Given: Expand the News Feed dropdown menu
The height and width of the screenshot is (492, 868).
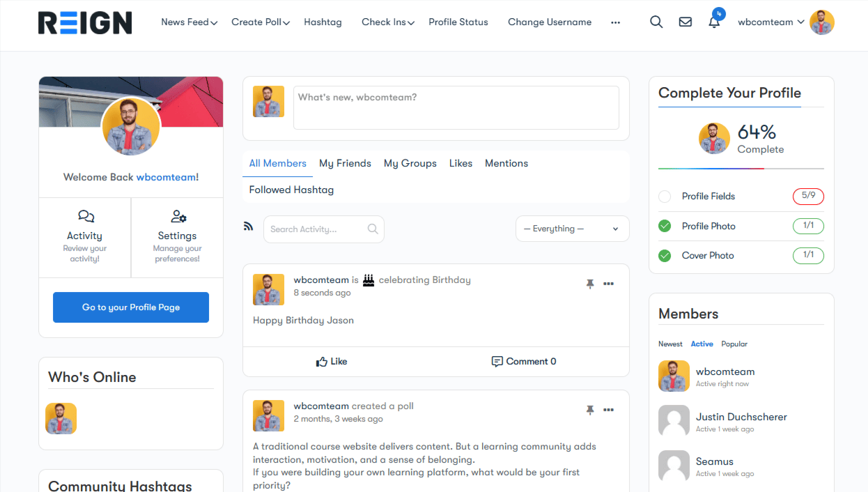Looking at the screenshot, I should [189, 22].
